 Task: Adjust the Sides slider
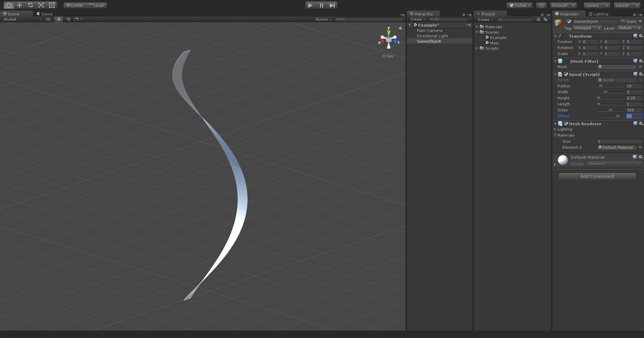(x=610, y=110)
